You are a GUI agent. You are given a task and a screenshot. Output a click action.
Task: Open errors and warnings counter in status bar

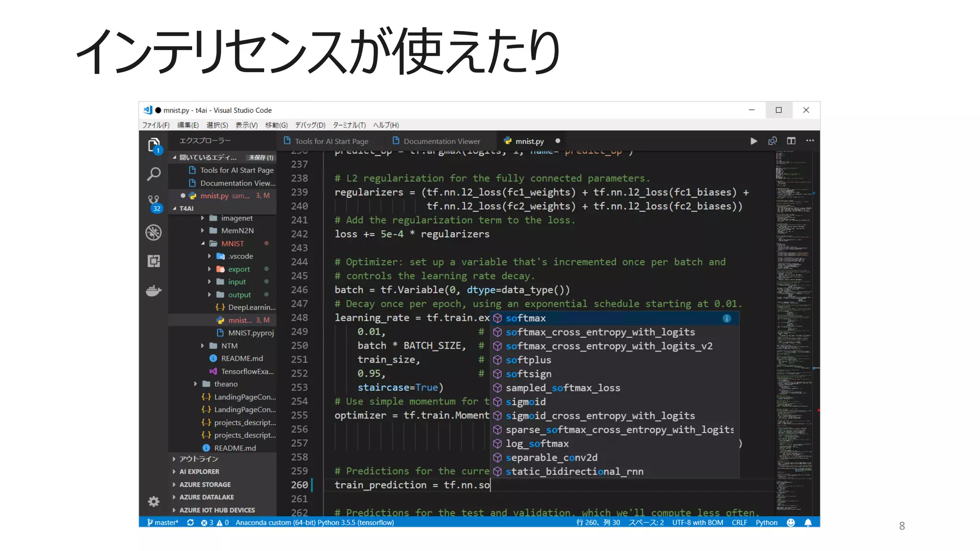click(215, 522)
